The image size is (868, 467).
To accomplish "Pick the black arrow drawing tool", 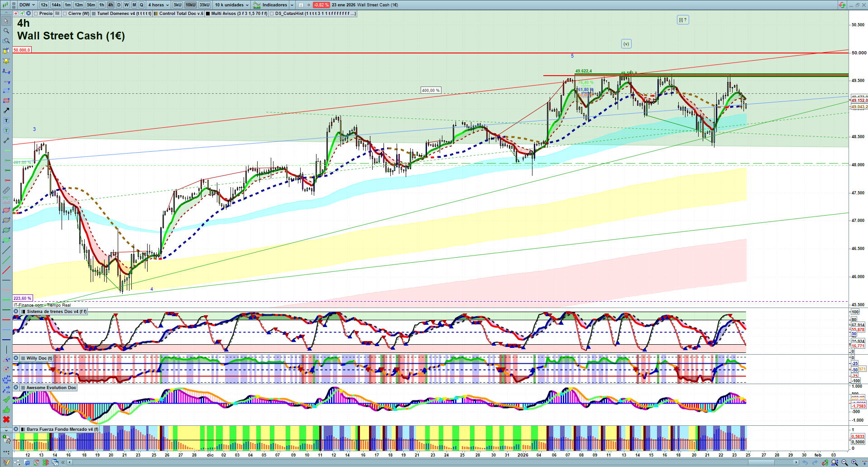I will (6, 111).
